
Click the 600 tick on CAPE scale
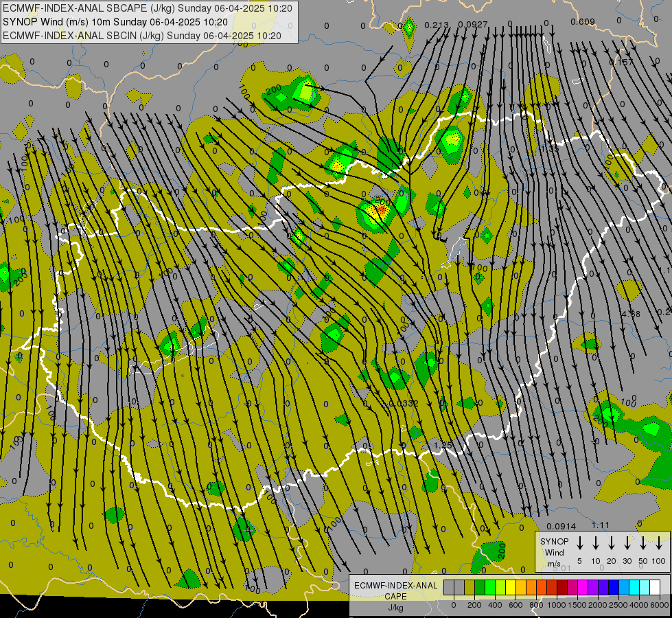pyautogui.click(x=515, y=605)
